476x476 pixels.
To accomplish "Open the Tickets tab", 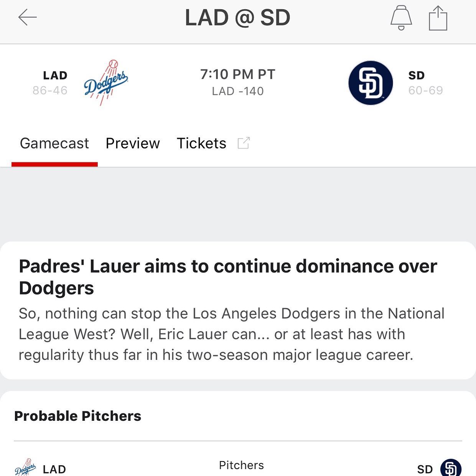I will click(x=201, y=143).
